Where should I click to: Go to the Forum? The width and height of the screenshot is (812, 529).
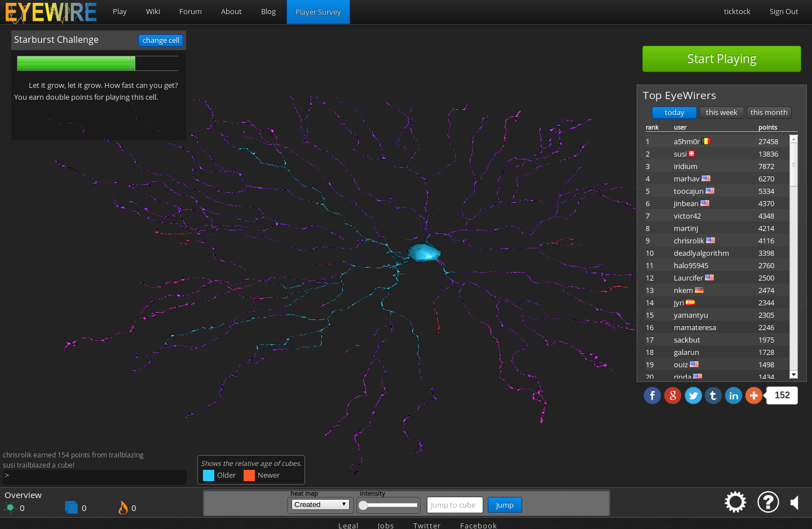click(x=191, y=12)
